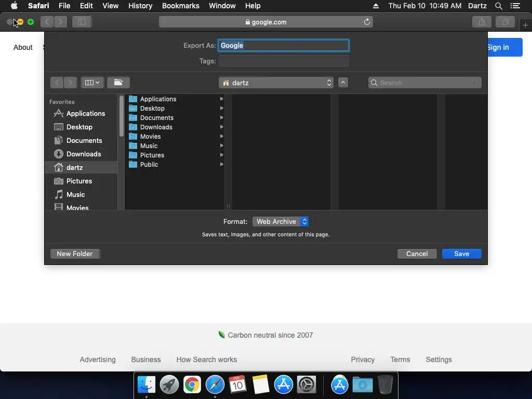
Task: Open the Advertising footer link
Action: pyautogui.click(x=97, y=360)
